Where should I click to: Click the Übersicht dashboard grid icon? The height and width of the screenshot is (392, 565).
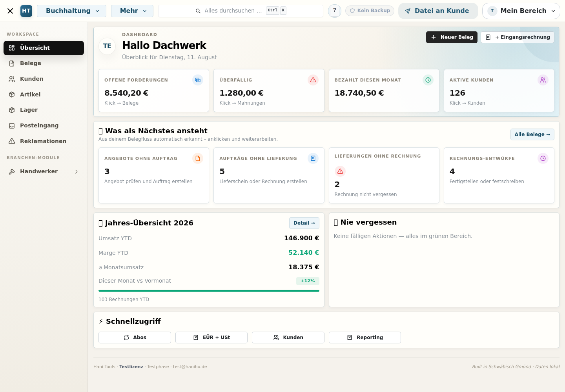coord(12,48)
